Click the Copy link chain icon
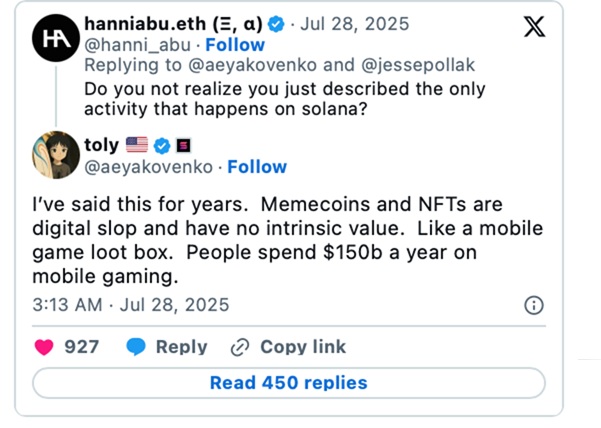601x428 pixels. pyautogui.click(x=240, y=347)
